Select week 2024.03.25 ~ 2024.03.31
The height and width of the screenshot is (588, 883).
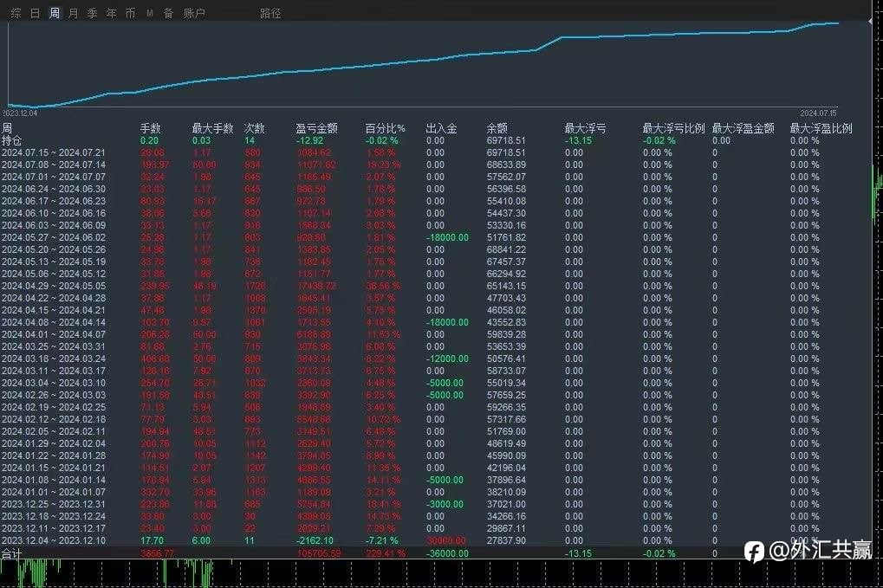(53, 346)
